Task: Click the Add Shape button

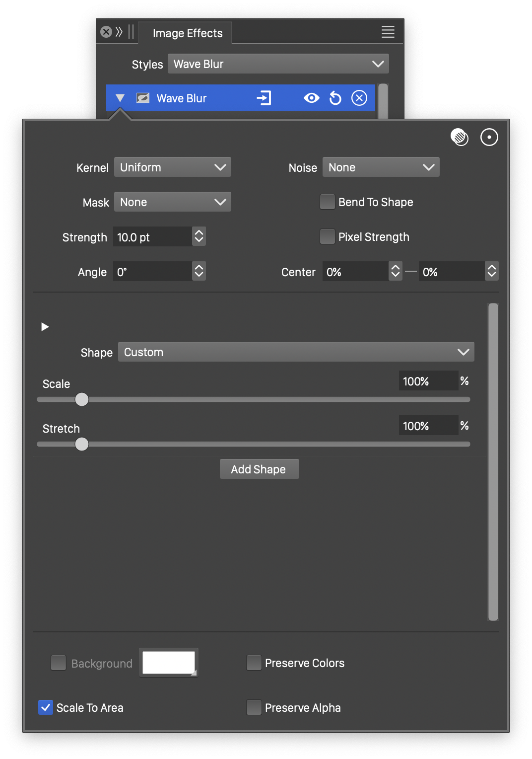Action: click(259, 469)
